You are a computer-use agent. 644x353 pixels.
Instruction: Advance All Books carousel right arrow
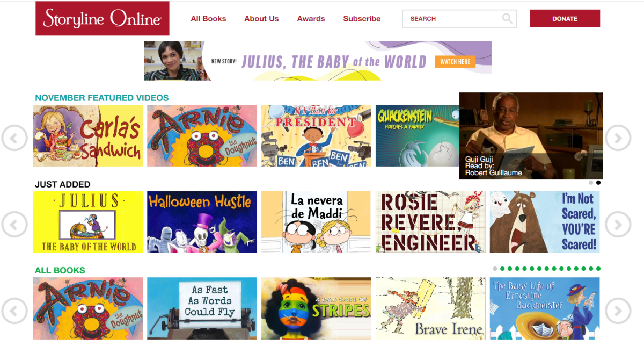(x=618, y=311)
